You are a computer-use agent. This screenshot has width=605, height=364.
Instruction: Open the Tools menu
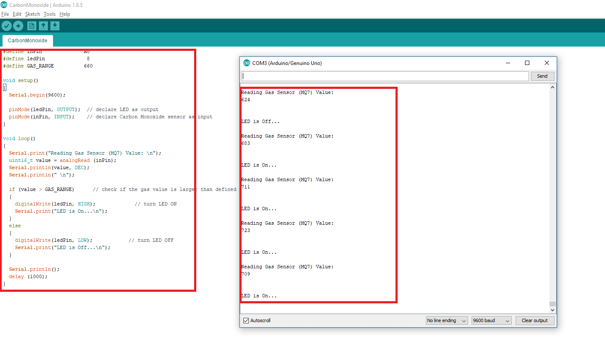tap(50, 14)
